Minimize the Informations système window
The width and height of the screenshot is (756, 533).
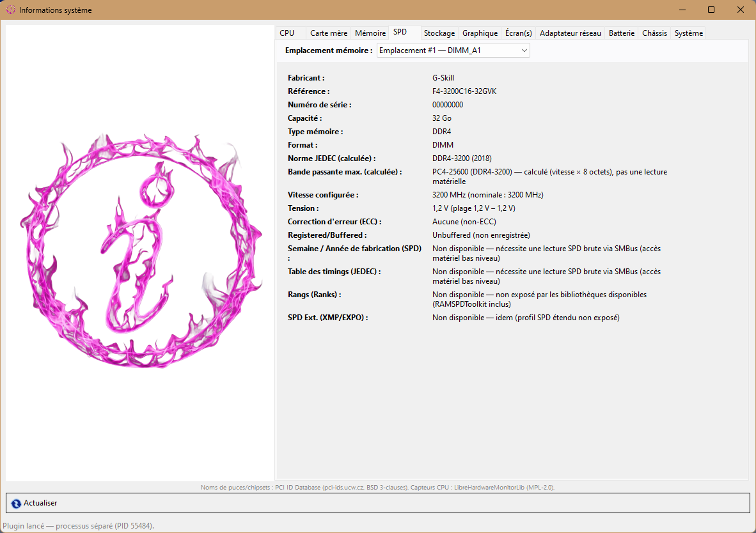(x=682, y=10)
